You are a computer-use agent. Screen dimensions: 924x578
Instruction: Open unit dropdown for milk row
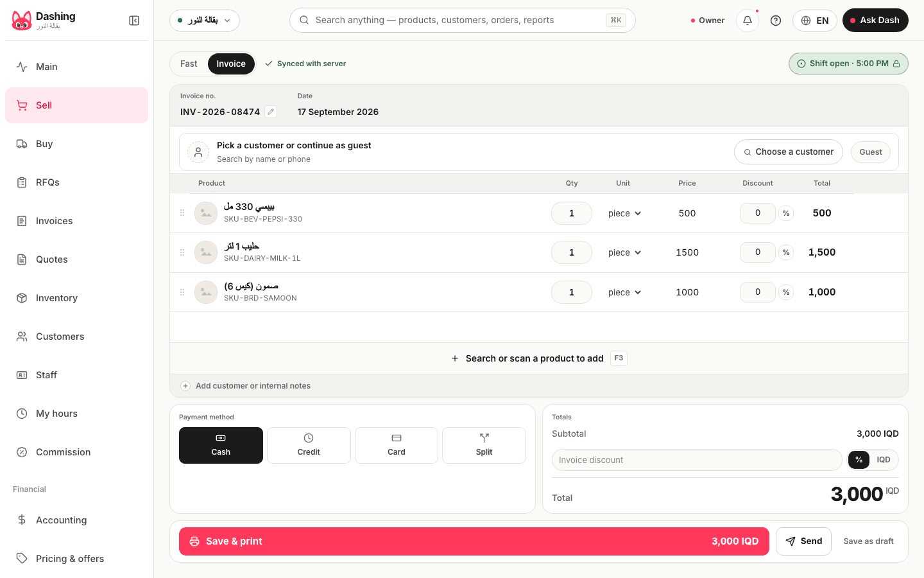pyautogui.click(x=624, y=252)
